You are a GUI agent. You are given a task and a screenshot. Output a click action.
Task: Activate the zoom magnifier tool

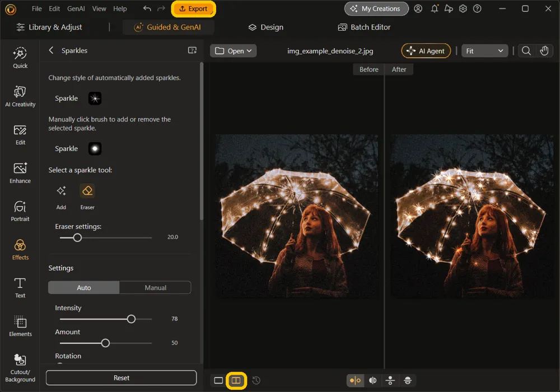point(526,51)
